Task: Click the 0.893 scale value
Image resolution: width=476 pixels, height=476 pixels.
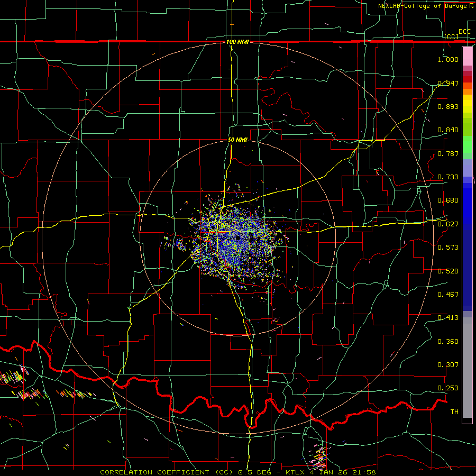Action: pyautogui.click(x=448, y=106)
